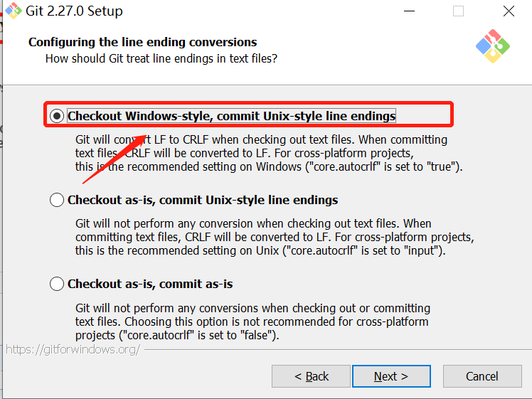
Task: Select the Checkout Windows-style radio button circle
Action: 57,116
